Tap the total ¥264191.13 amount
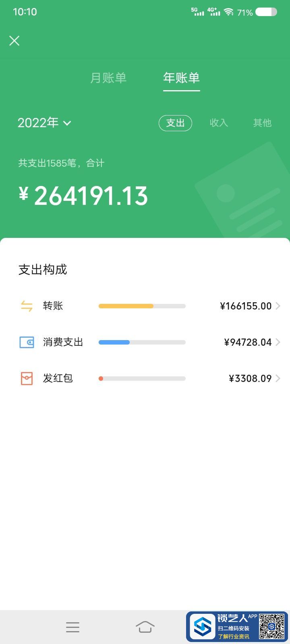Viewport: 290px width, 644px height. pos(83,196)
